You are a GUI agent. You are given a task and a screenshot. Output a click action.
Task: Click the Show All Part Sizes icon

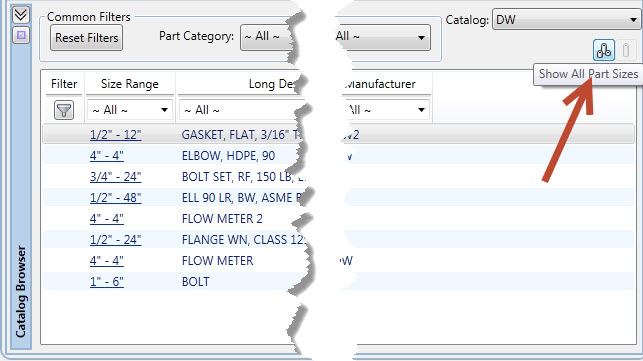click(604, 50)
